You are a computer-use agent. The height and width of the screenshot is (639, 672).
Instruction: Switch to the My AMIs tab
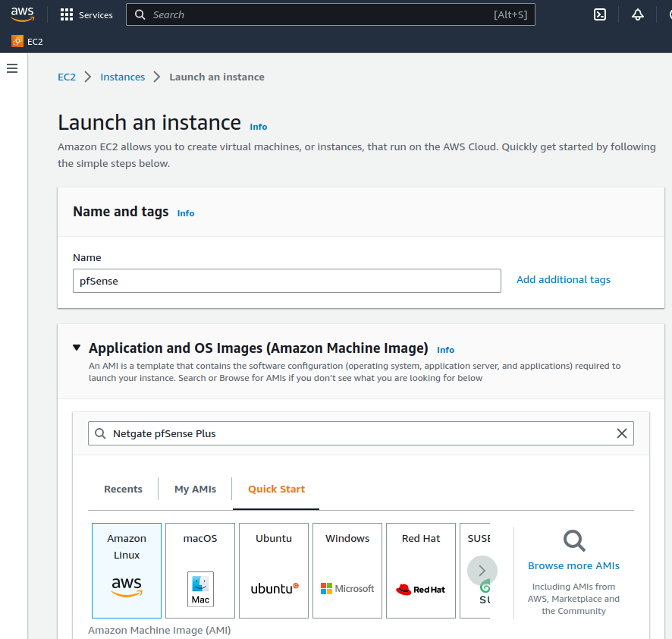point(195,489)
